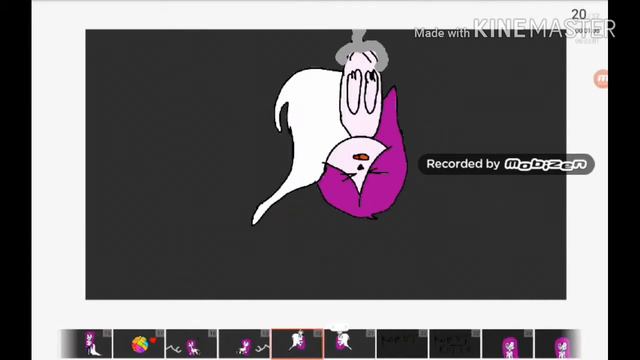Open the orange Mobizen floating recorder bubble
The height and width of the screenshot is (360, 640).
pos(601,79)
